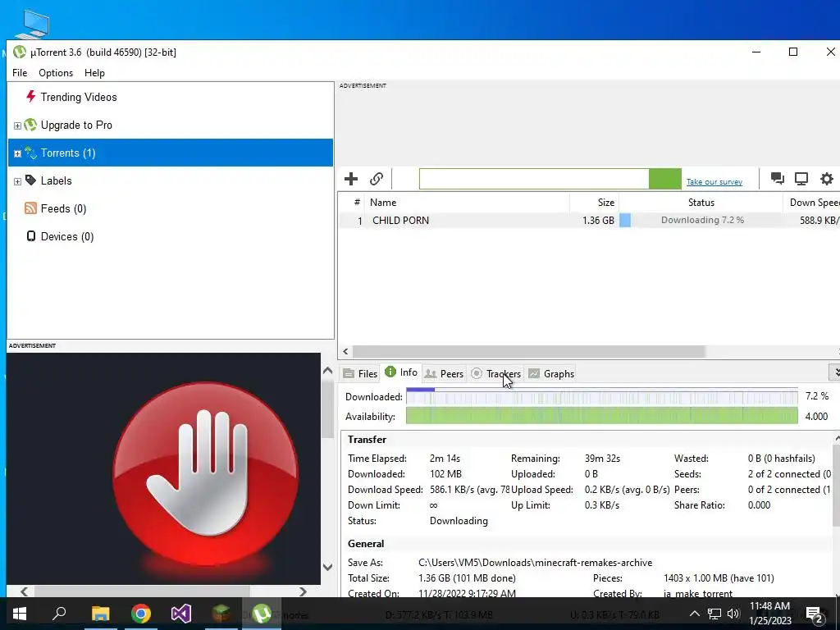Click the Downloading 7.2 % status progress cell
The image size is (840, 630).
pos(701,220)
